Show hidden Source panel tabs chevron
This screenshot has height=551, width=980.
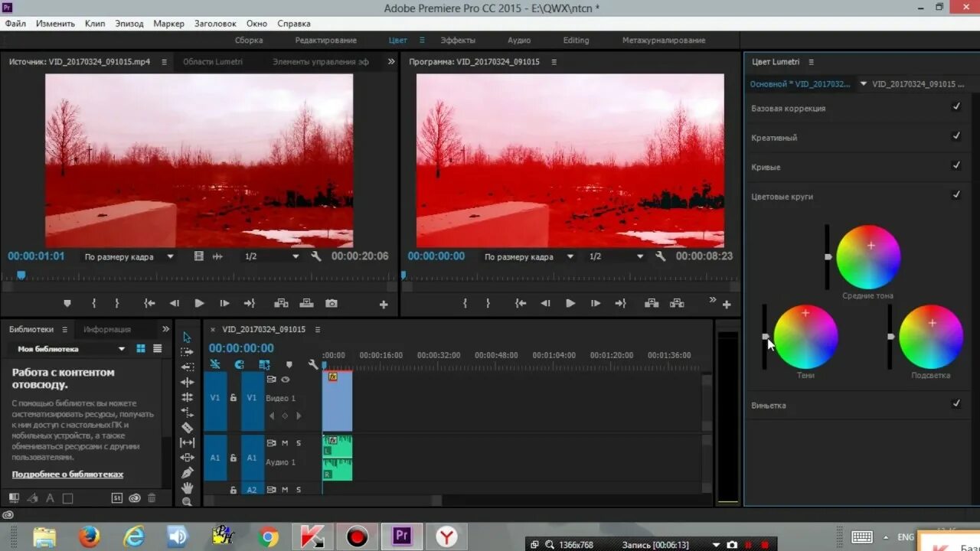tap(391, 62)
